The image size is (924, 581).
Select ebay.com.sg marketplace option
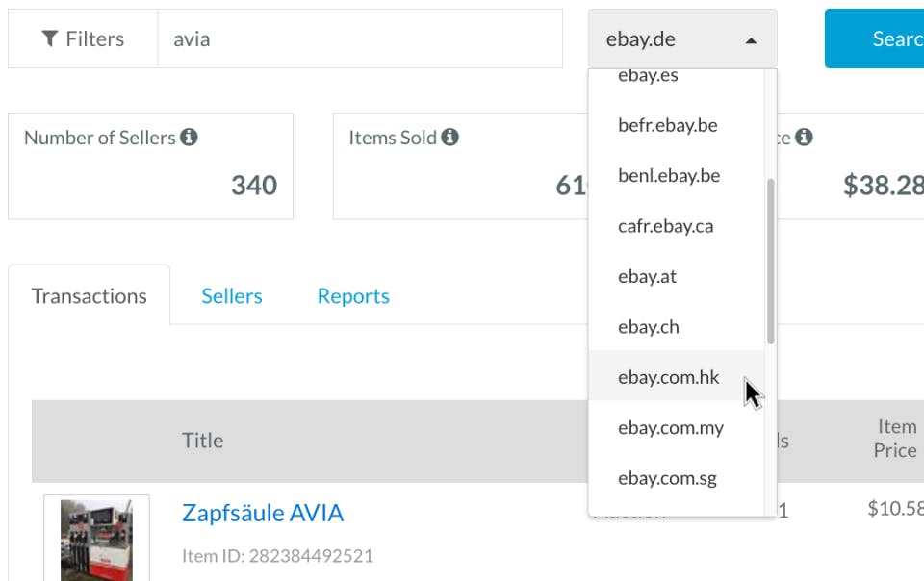point(667,478)
